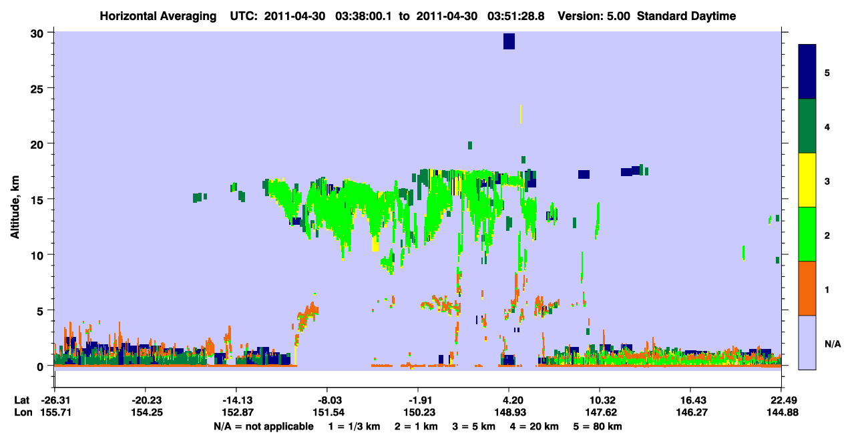The image size is (868, 445).
Task: Click the orange colorbar segment labeled 1
Action: point(807,288)
